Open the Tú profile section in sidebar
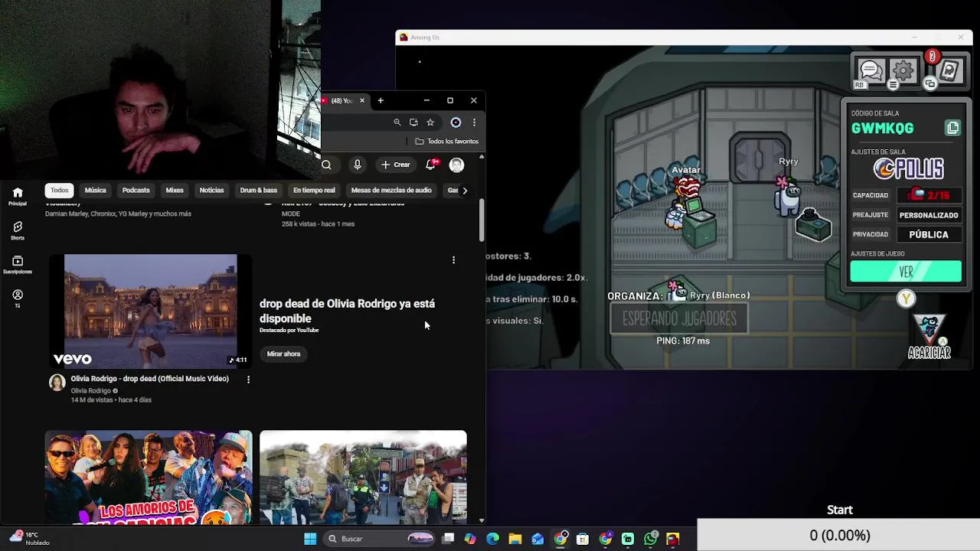The width and height of the screenshot is (980, 551). (x=18, y=298)
